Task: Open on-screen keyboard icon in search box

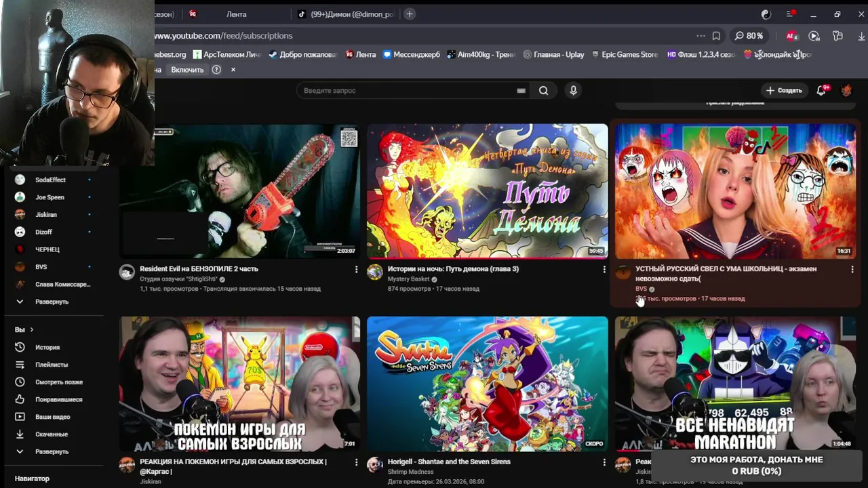Action: click(521, 90)
